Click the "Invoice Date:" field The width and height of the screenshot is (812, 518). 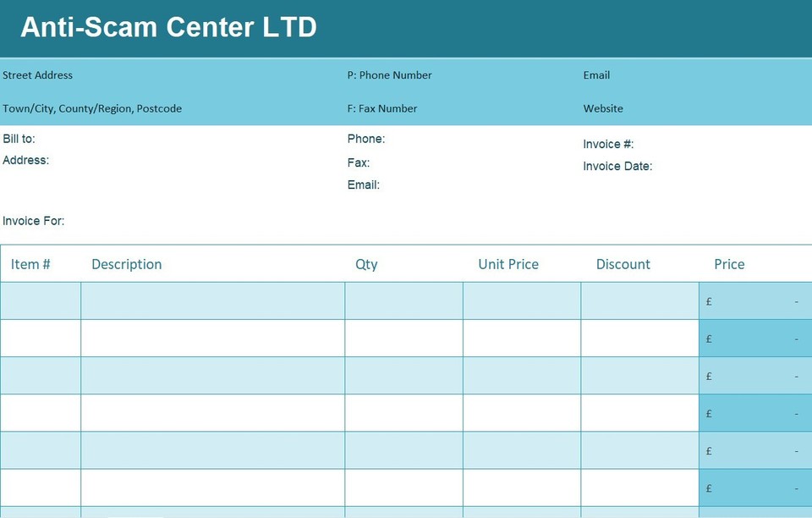618,166
